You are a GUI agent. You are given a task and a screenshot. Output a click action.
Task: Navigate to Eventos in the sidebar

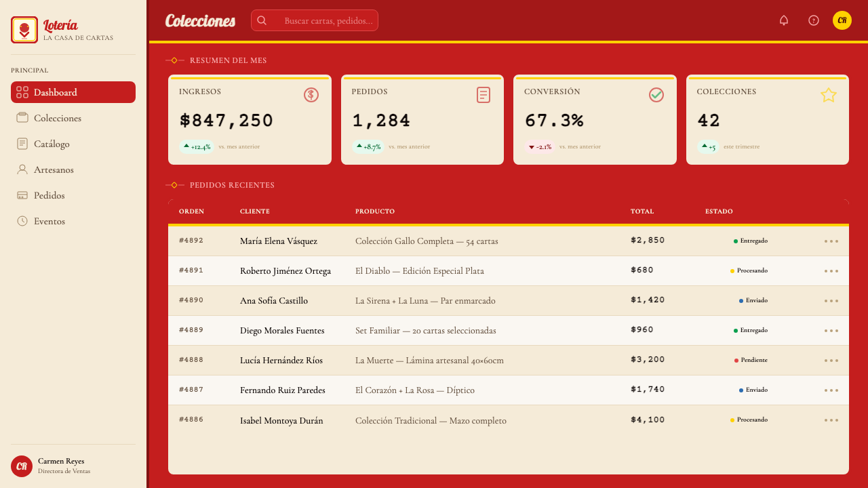[73, 221]
